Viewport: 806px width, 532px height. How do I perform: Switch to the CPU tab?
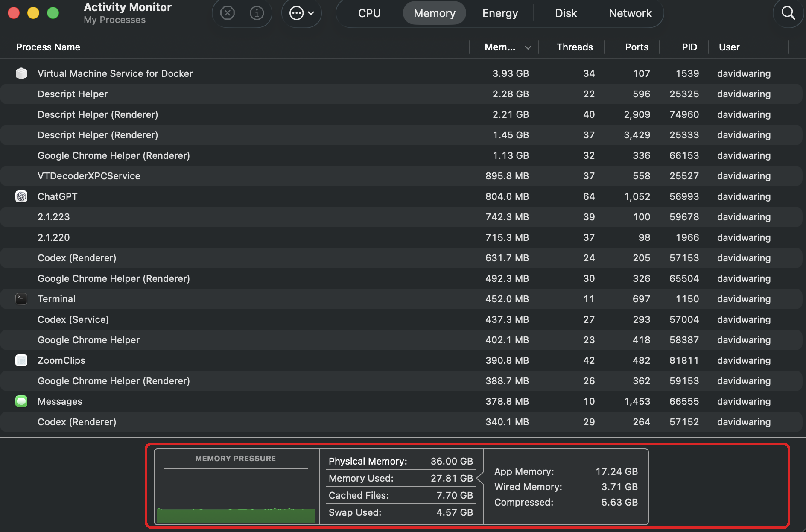click(369, 13)
